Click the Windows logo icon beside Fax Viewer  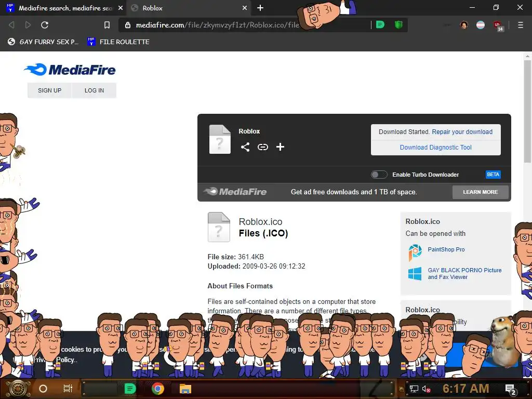click(x=415, y=273)
